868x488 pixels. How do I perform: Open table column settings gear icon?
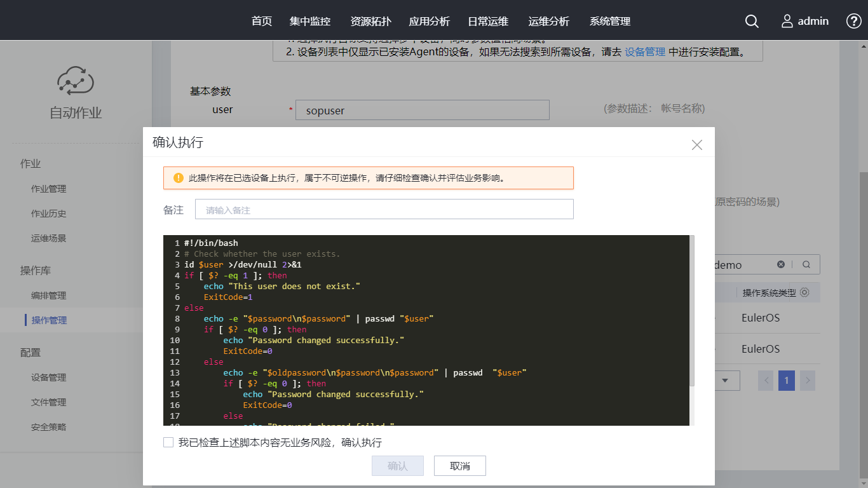(x=804, y=292)
